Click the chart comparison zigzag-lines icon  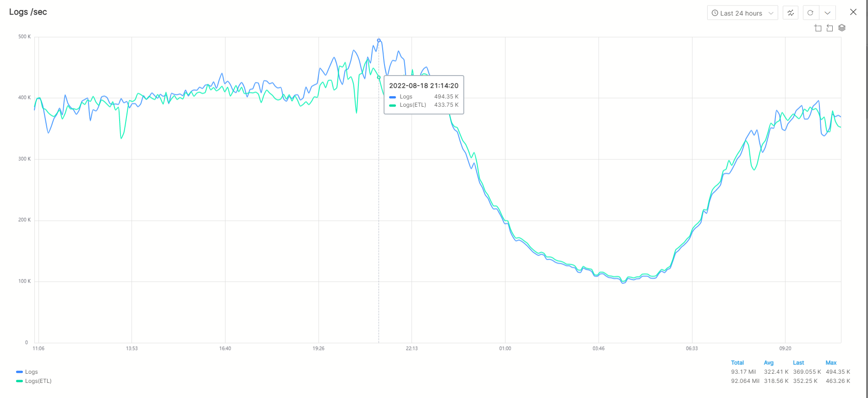point(791,13)
